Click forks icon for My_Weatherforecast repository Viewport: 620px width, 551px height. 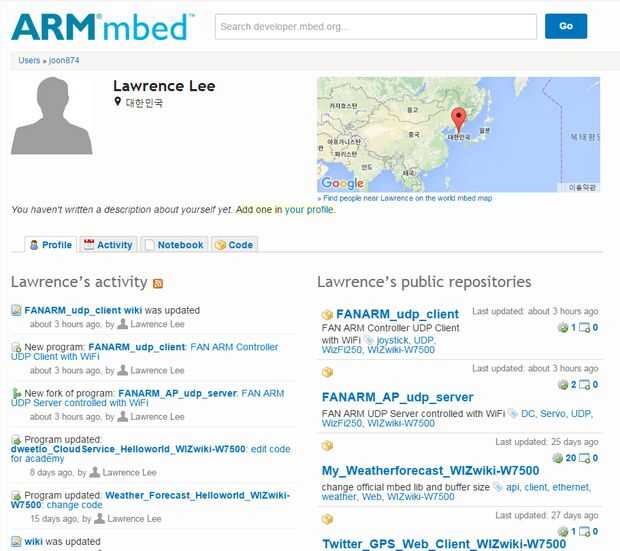[x=584, y=458]
